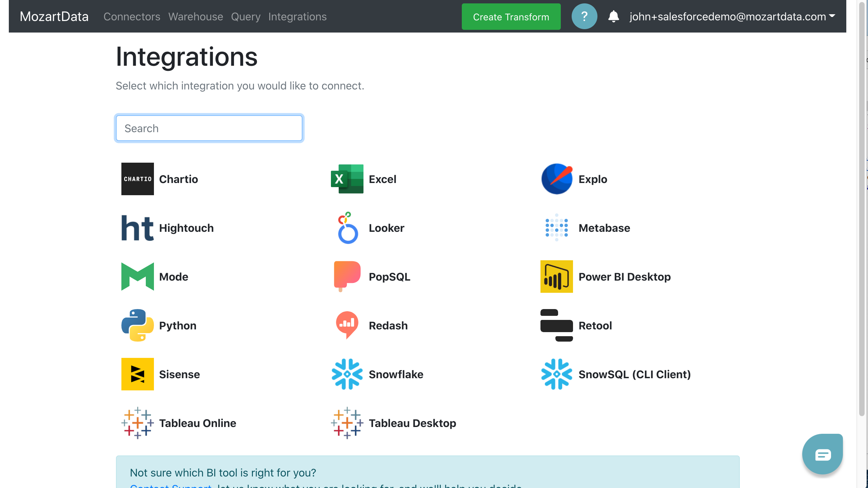Image resolution: width=868 pixels, height=488 pixels.
Task: Focus the integrations Search field
Action: point(209,128)
